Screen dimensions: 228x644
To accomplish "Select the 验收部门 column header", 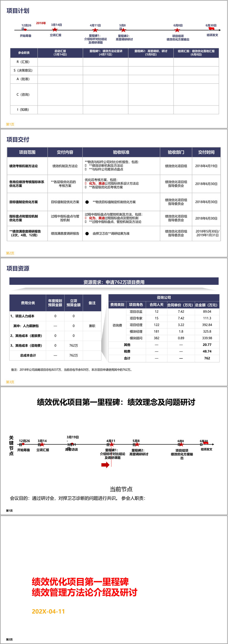I will tap(176, 152).
